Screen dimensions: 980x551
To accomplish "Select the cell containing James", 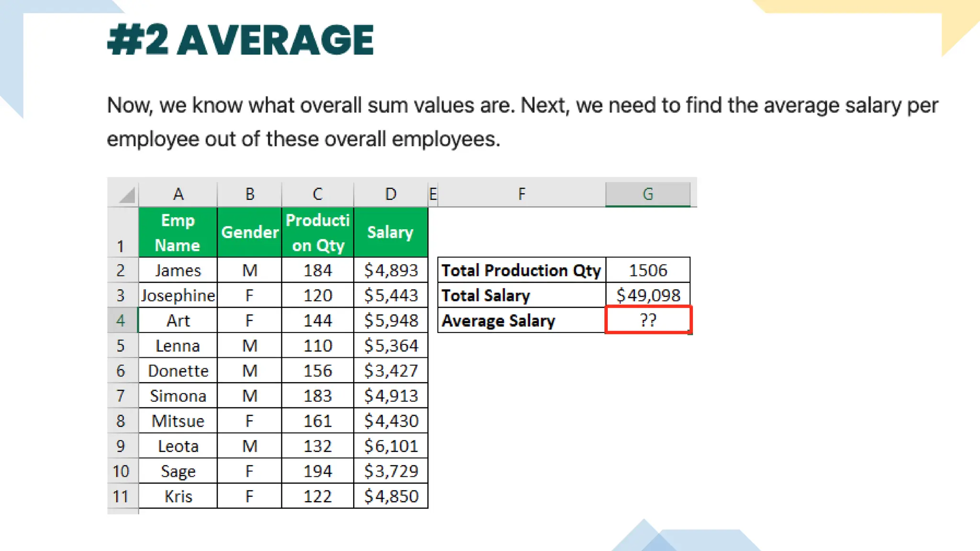I will click(x=178, y=270).
